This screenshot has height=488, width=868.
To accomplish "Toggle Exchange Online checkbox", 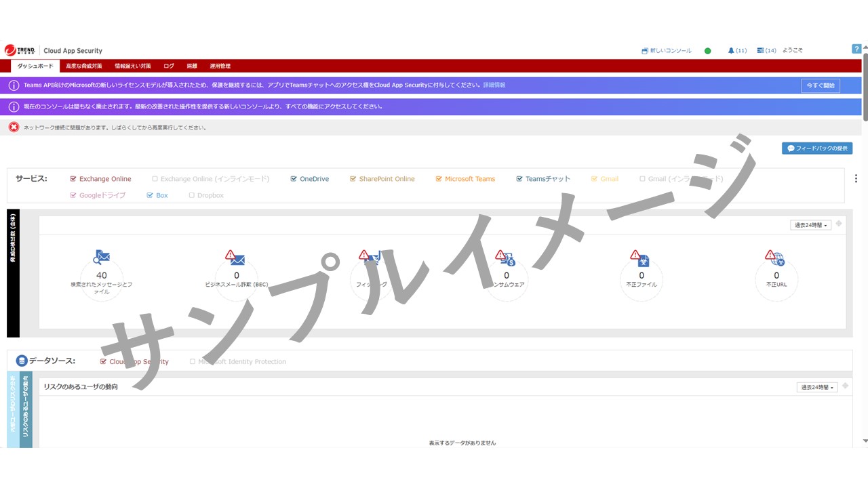I will [73, 179].
